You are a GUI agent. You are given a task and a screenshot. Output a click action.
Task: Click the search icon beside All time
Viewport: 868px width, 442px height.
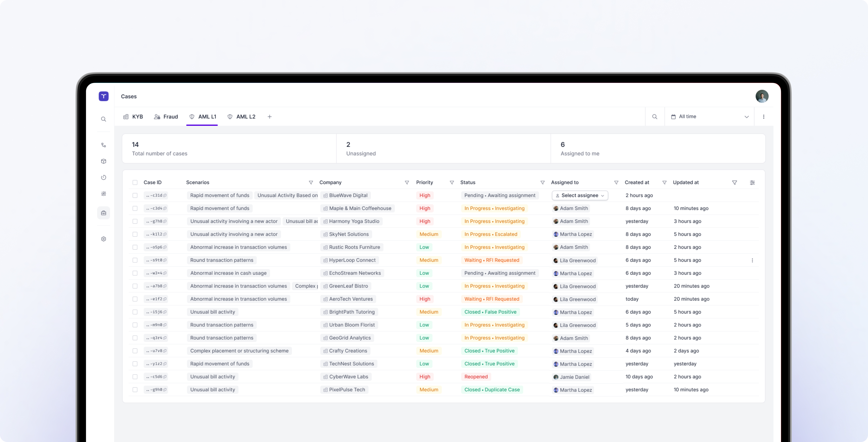point(654,116)
